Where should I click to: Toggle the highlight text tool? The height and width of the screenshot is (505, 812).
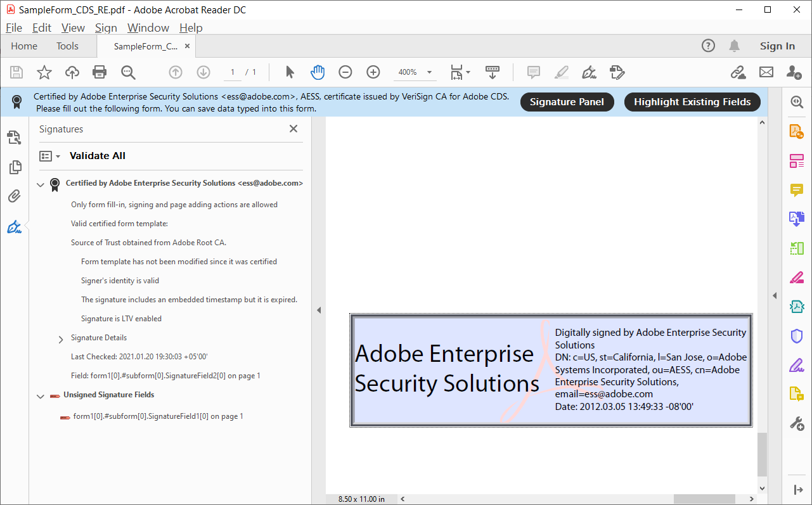pyautogui.click(x=562, y=72)
